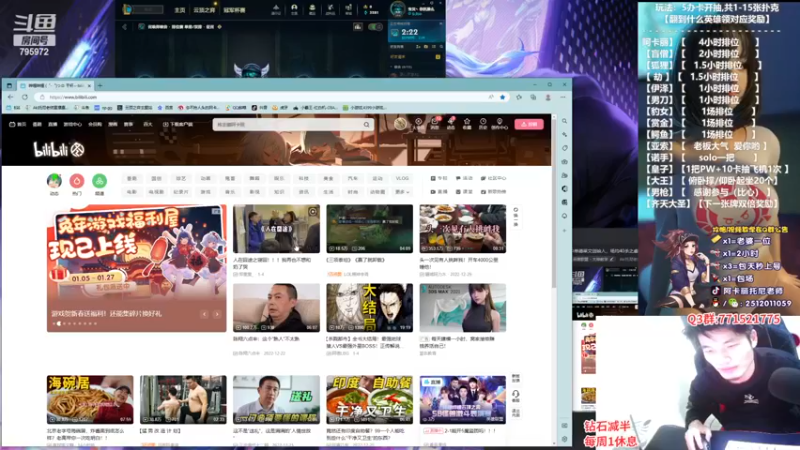Open bilibili 会员购 nav item
The height and width of the screenshot is (450, 800).
pos(95,124)
